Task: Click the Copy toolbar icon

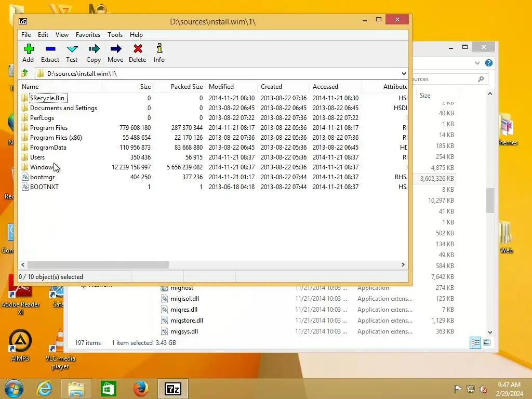Action: pos(94,49)
